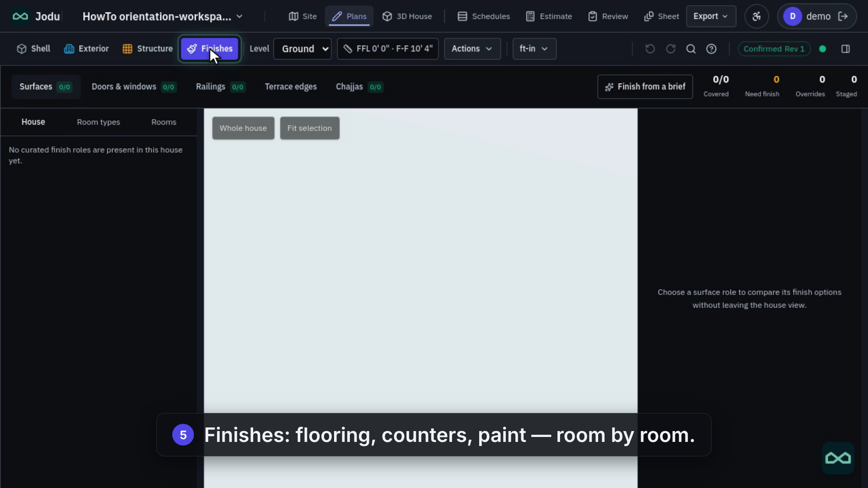Open the 3D House view

tap(407, 16)
